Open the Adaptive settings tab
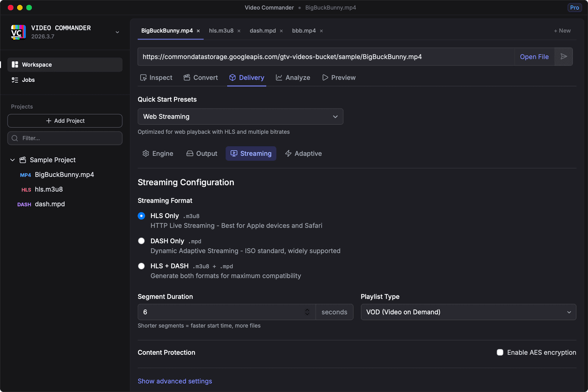The height and width of the screenshot is (392, 588). coord(303,153)
